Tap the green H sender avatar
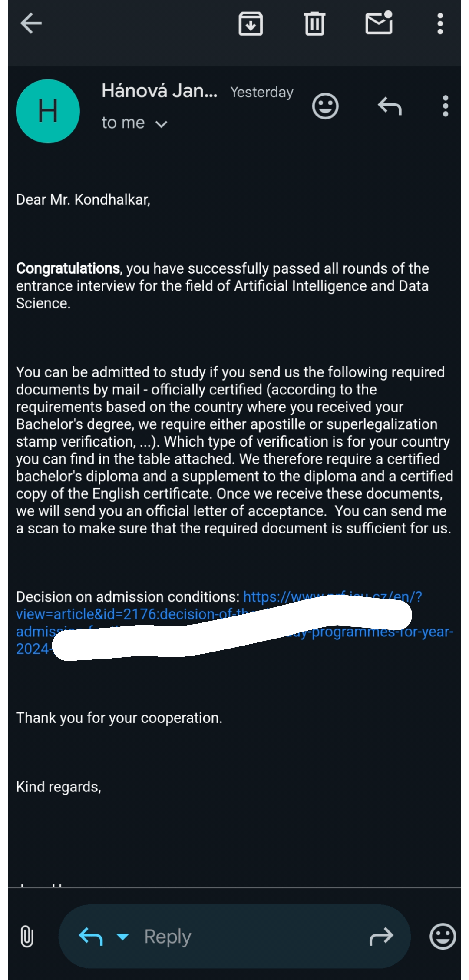469x980 pixels. coord(48,111)
